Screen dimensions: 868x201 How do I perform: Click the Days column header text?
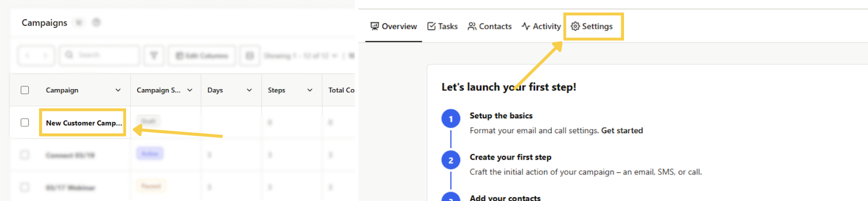[x=215, y=90]
